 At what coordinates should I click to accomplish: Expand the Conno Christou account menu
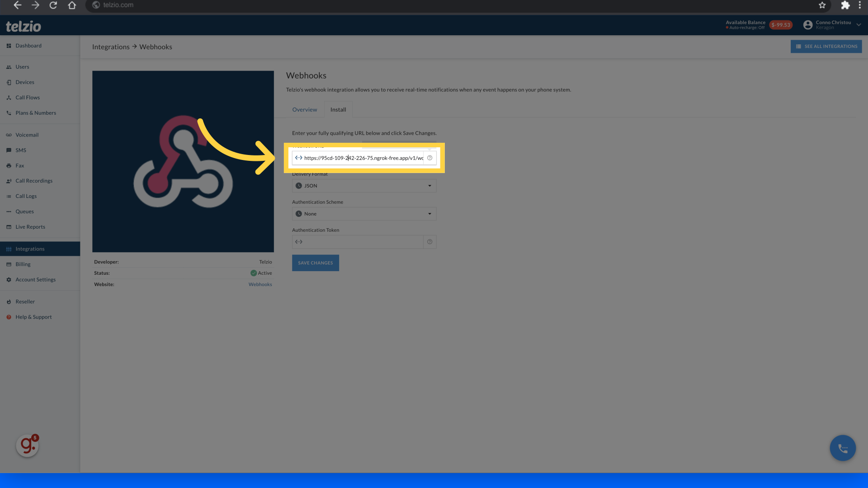[x=859, y=25]
